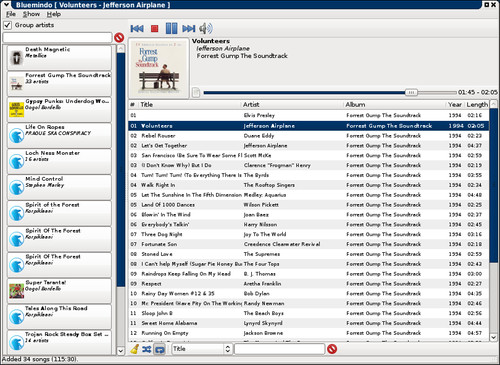Skip to the previous track
The height and width of the screenshot is (365, 500).
click(x=137, y=29)
